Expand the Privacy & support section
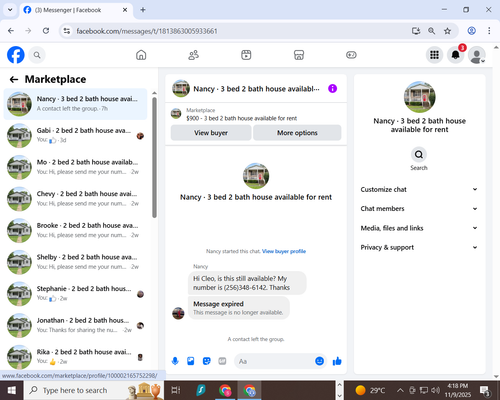The image size is (500, 400). coord(419,247)
